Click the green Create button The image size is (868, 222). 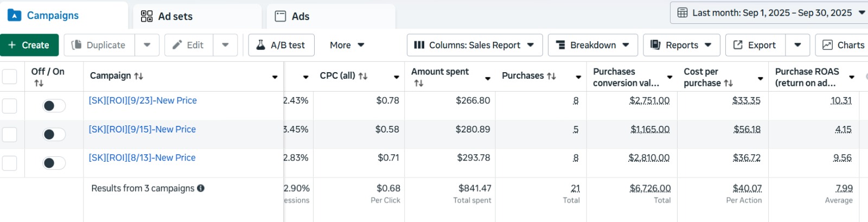29,45
